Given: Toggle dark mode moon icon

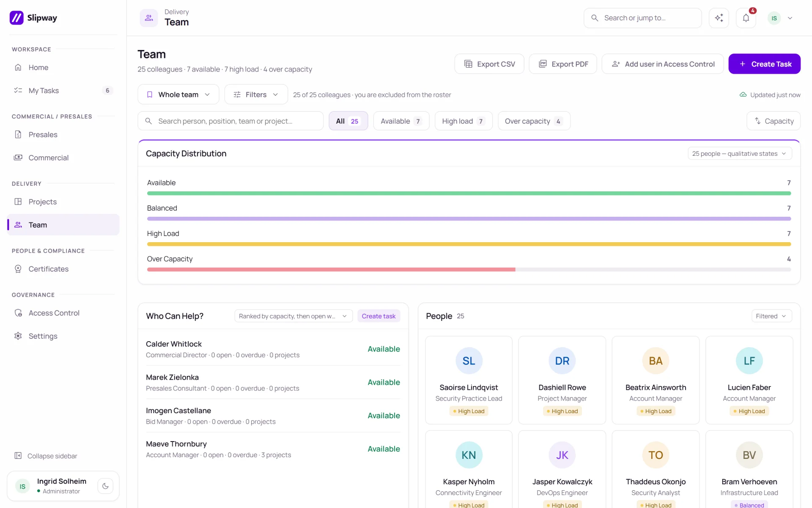Looking at the screenshot, I should 105,486.
